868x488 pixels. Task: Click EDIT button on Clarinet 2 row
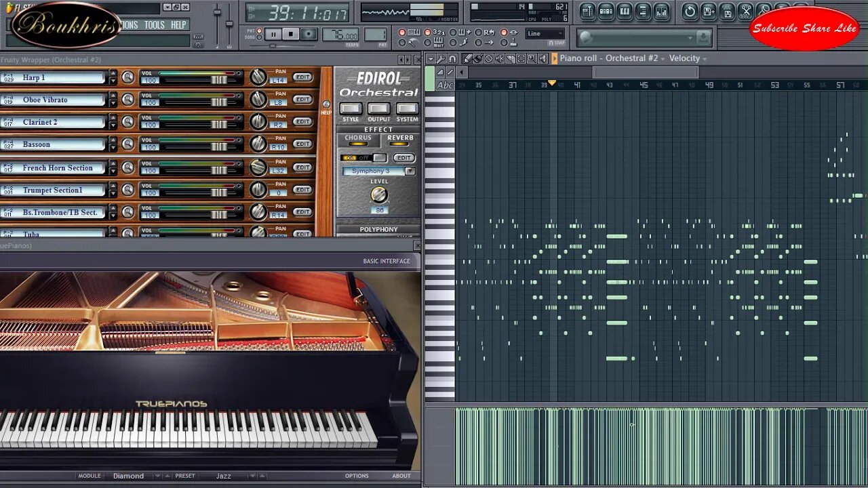tap(303, 122)
